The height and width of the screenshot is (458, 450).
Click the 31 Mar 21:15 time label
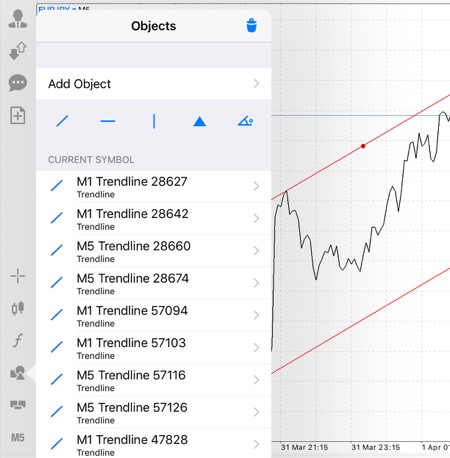(x=304, y=447)
